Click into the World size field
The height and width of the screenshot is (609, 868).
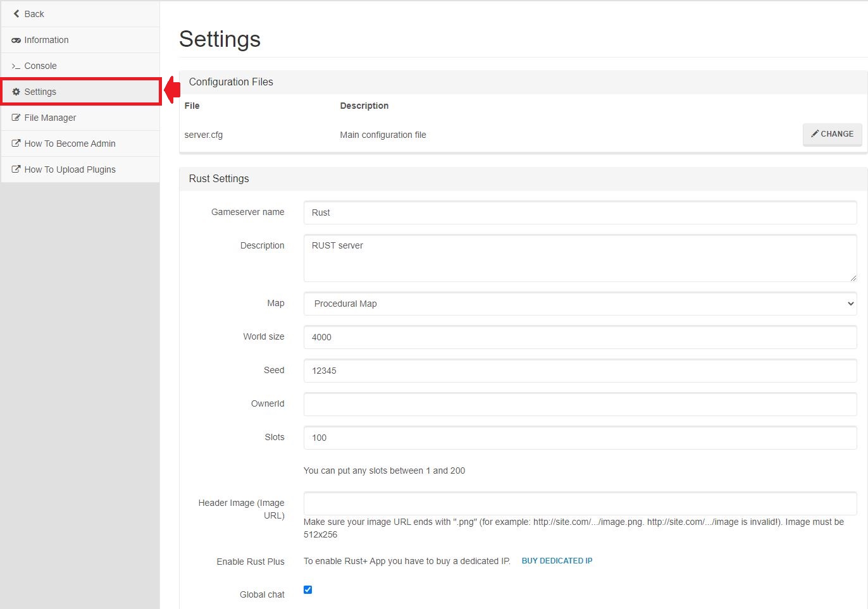tap(580, 337)
